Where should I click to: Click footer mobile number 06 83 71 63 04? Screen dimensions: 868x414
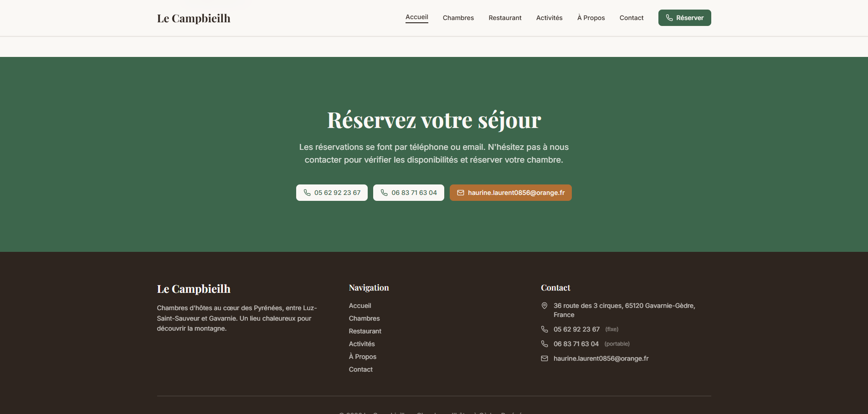(576, 344)
